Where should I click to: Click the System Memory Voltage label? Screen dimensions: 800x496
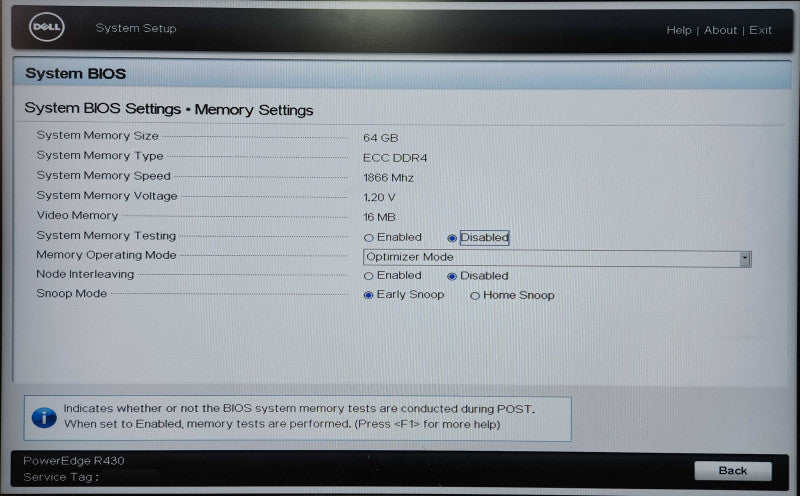pyautogui.click(x=107, y=195)
